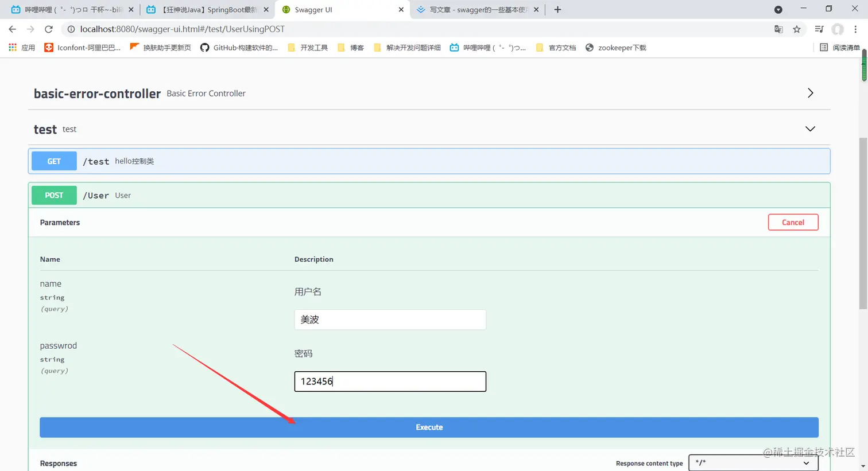
Task: Click the password field containing 123456
Action: click(x=390, y=382)
